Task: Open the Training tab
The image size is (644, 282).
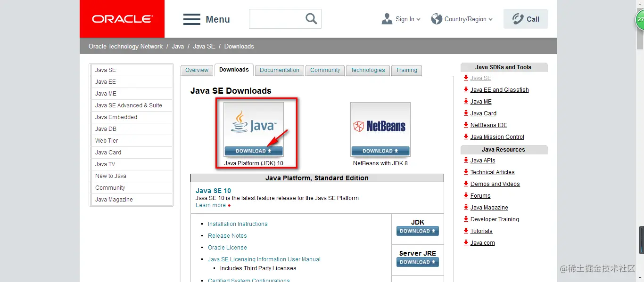Action: click(406, 70)
